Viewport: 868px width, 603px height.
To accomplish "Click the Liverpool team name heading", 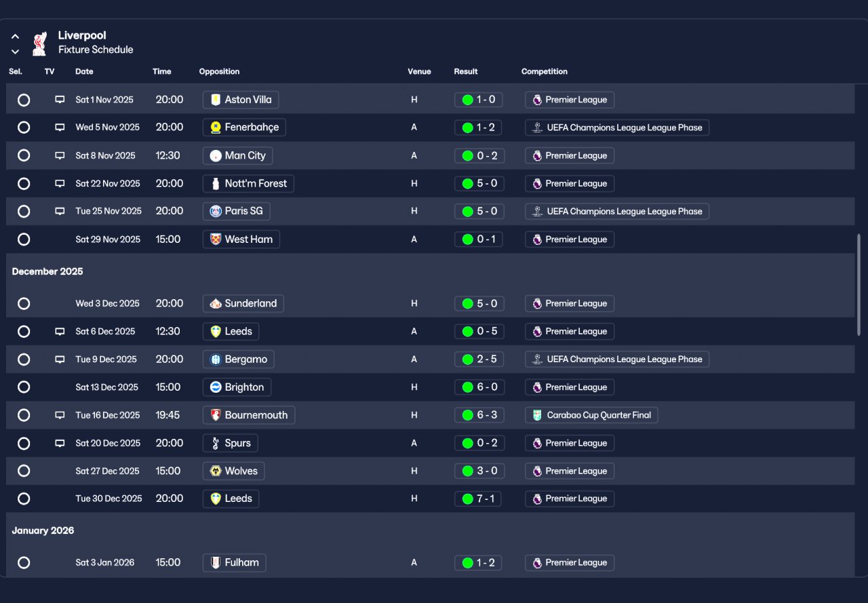I will pos(82,35).
